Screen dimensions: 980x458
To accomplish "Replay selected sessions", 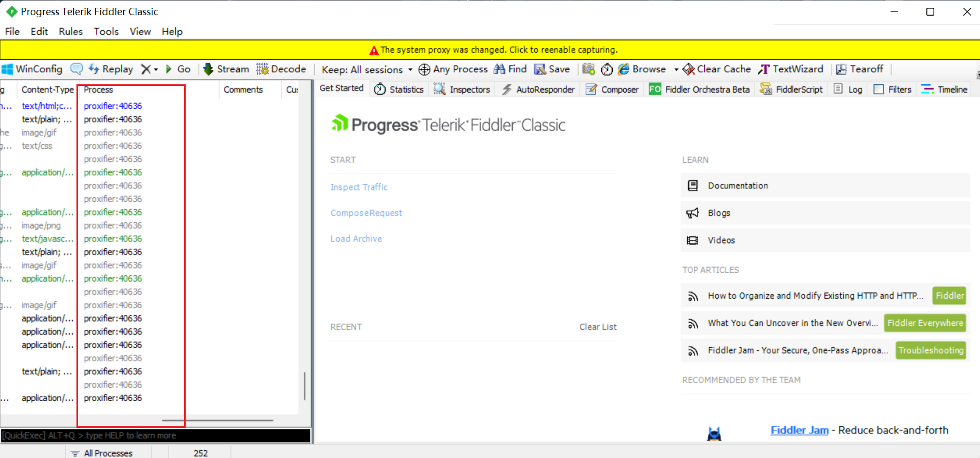I will pos(111,69).
